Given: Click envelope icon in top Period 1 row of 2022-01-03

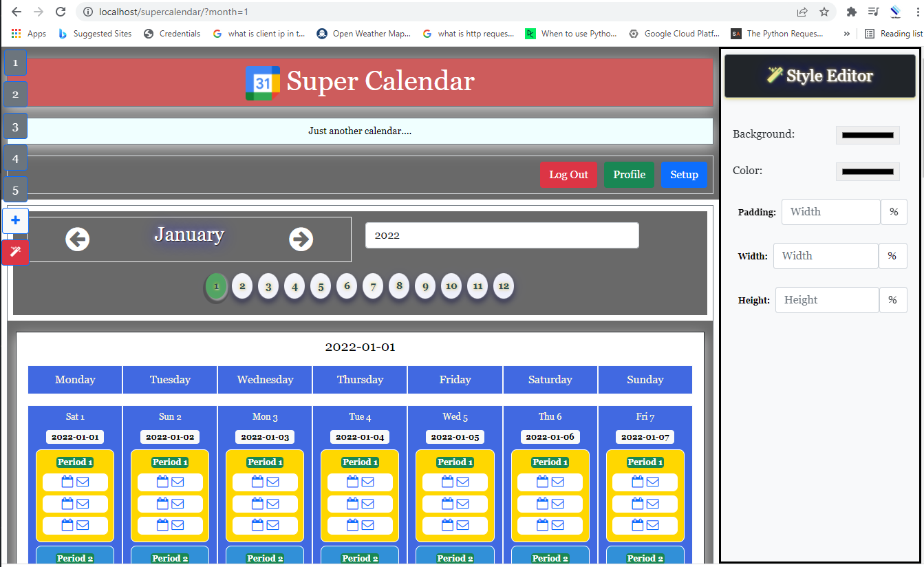Looking at the screenshot, I should pyautogui.click(x=272, y=482).
